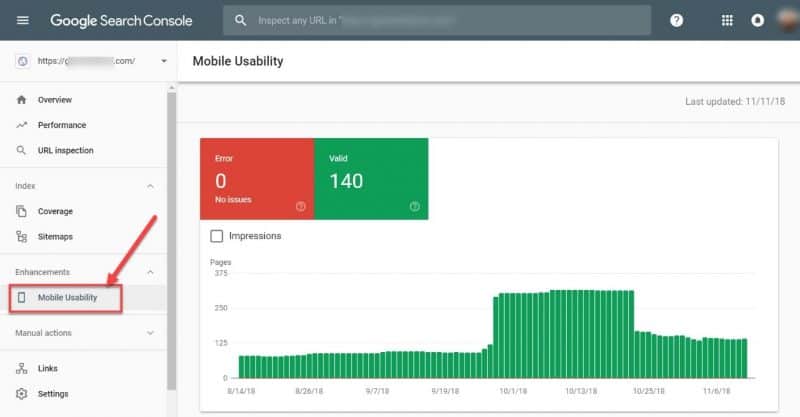Click the 375 value on Pages axis
This screenshot has width=800, height=417.
221,273
